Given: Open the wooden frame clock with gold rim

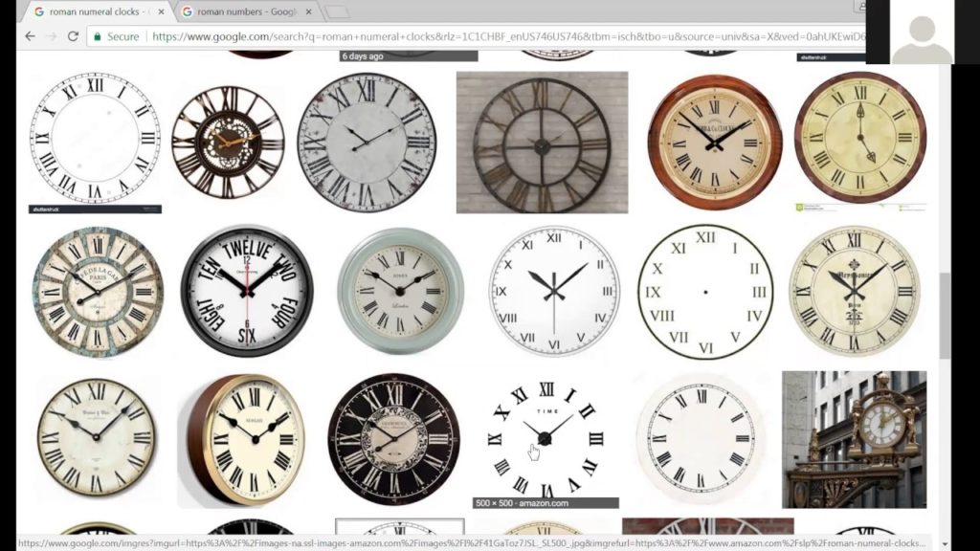Looking at the screenshot, I should pyautogui.click(x=714, y=143).
